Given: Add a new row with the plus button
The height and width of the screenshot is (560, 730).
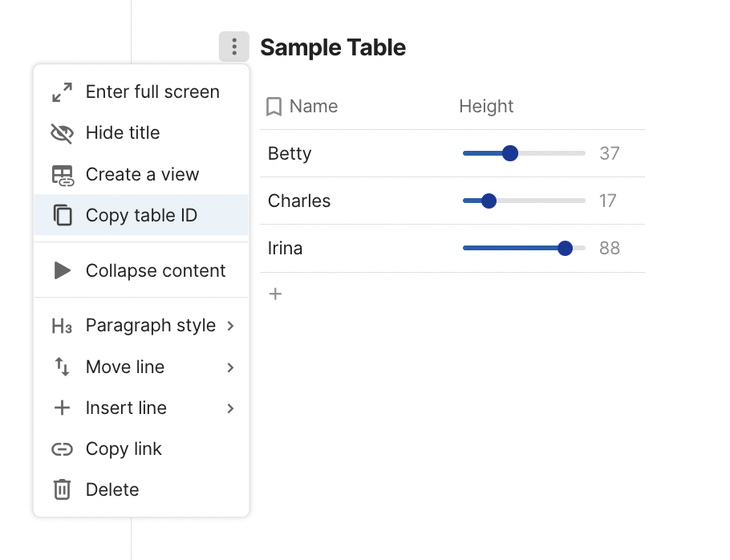Looking at the screenshot, I should (275, 294).
